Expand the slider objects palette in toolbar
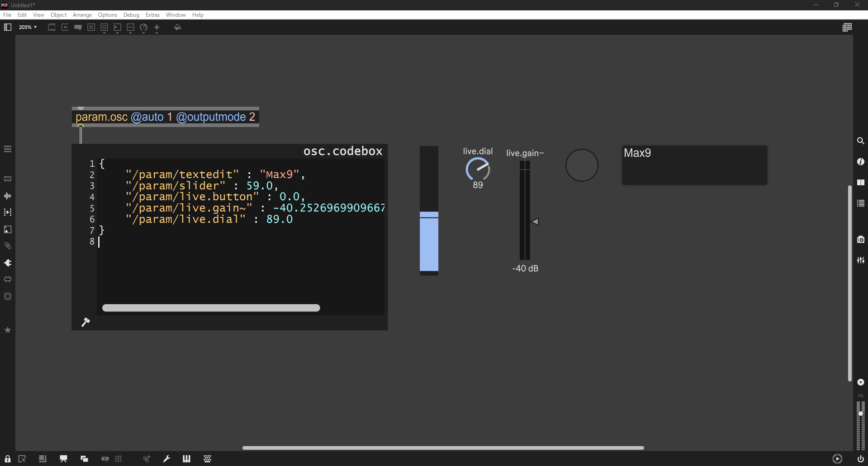This screenshot has height=466, width=868. tap(130, 28)
